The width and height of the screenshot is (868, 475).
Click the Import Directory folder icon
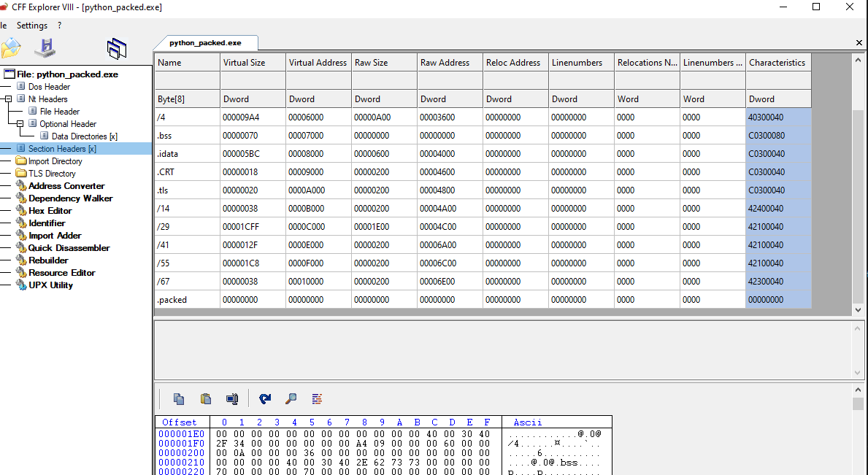point(21,161)
